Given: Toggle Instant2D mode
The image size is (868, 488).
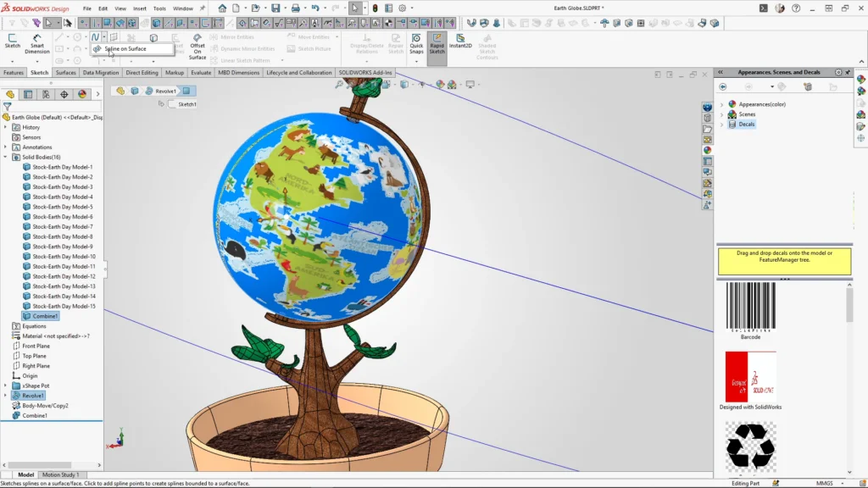Looking at the screenshot, I should tap(460, 42).
